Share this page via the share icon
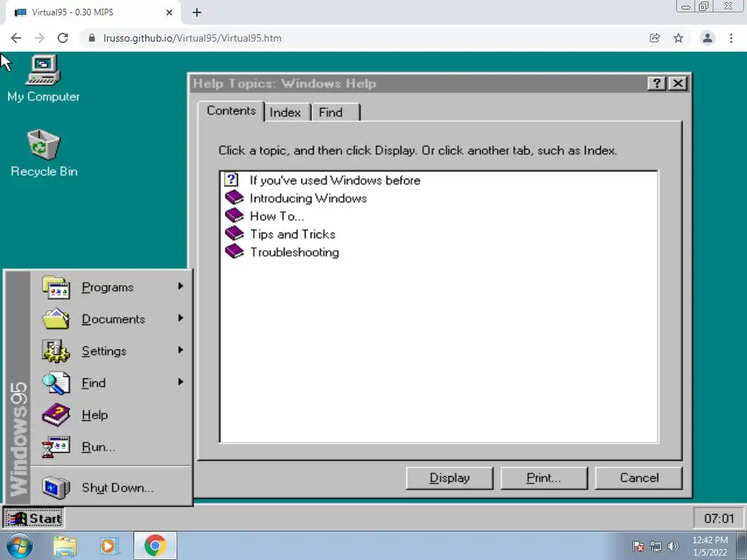 click(655, 38)
